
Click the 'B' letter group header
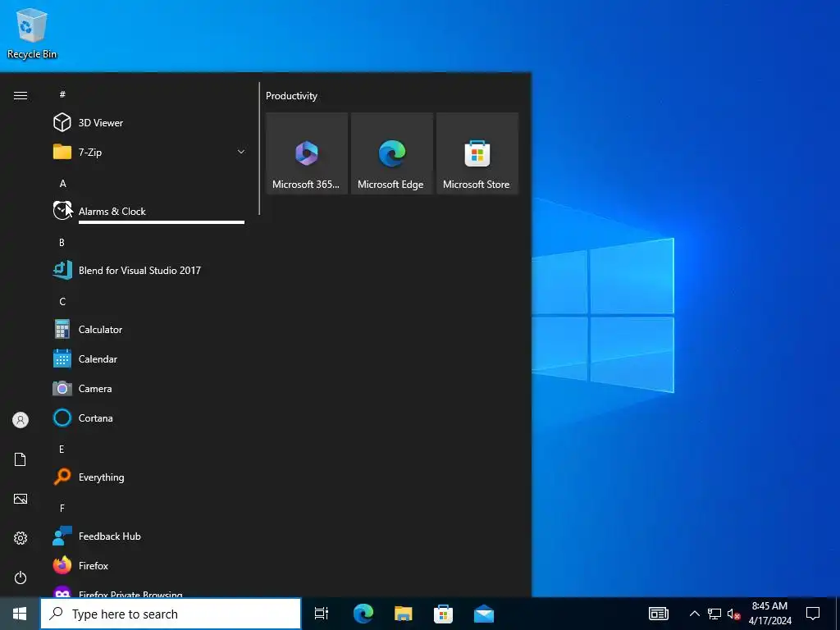[x=62, y=242]
